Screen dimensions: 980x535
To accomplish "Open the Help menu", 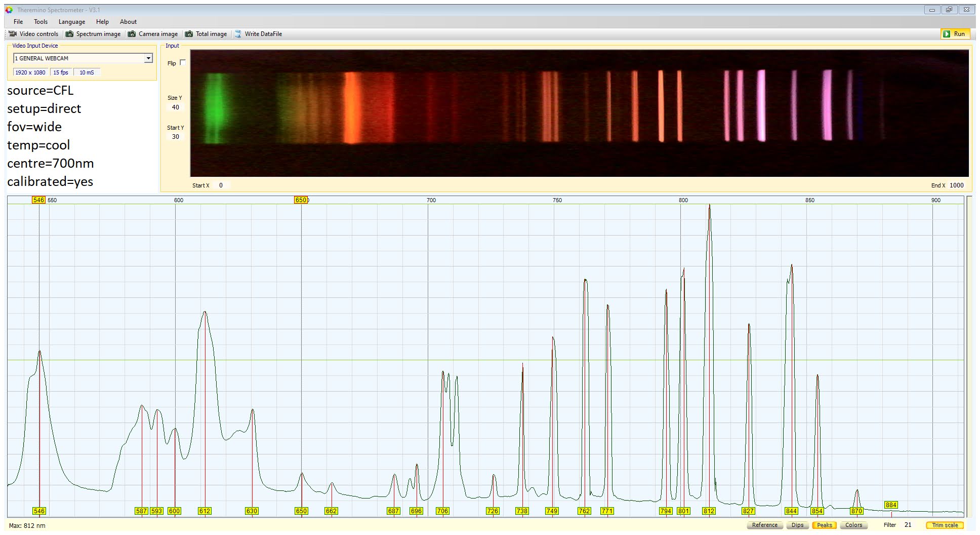I will pyautogui.click(x=102, y=22).
